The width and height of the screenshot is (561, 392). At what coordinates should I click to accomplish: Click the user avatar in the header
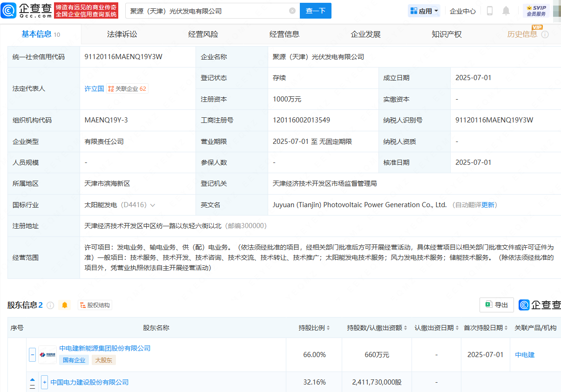(x=557, y=11)
